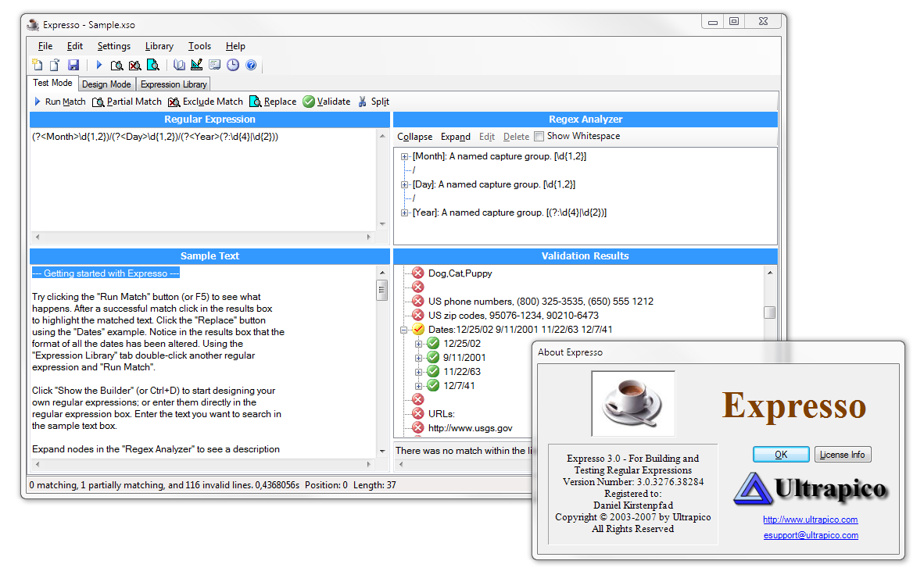This screenshot has width=924, height=575.
Task: Collapse the Dates validation result node
Action: pyautogui.click(x=403, y=330)
